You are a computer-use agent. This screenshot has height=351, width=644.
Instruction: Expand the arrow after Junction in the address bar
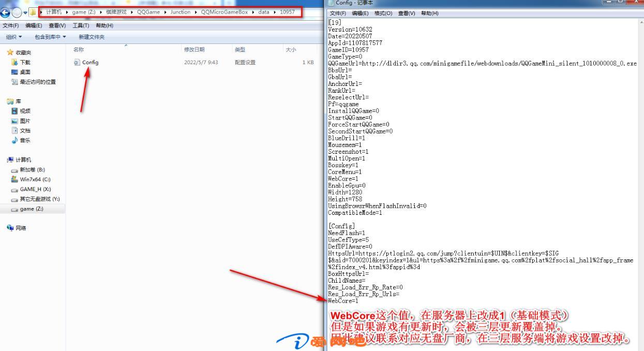click(196, 12)
